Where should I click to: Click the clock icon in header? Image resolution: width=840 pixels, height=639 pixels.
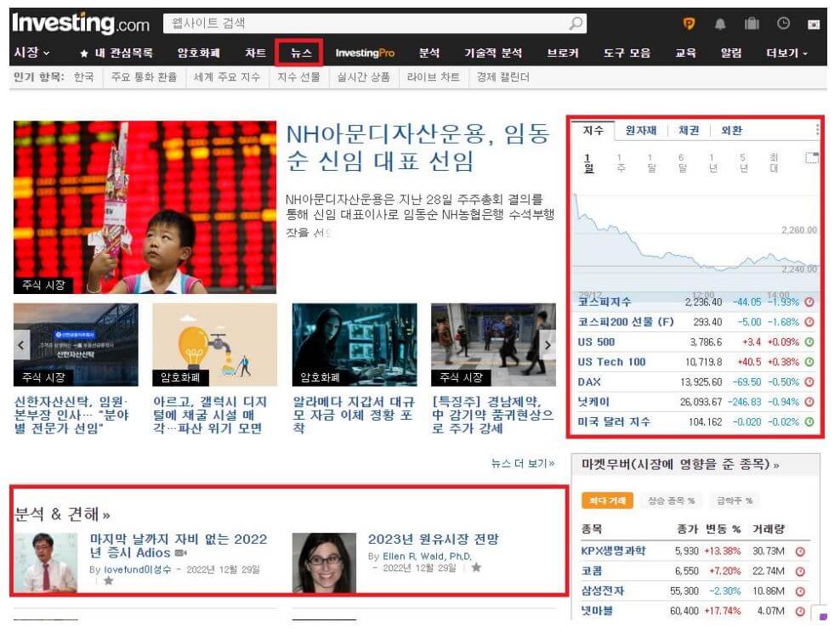click(x=783, y=23)
